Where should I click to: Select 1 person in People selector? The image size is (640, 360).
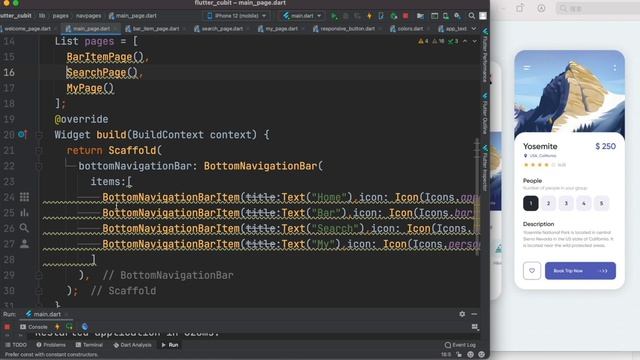(531, 203)
